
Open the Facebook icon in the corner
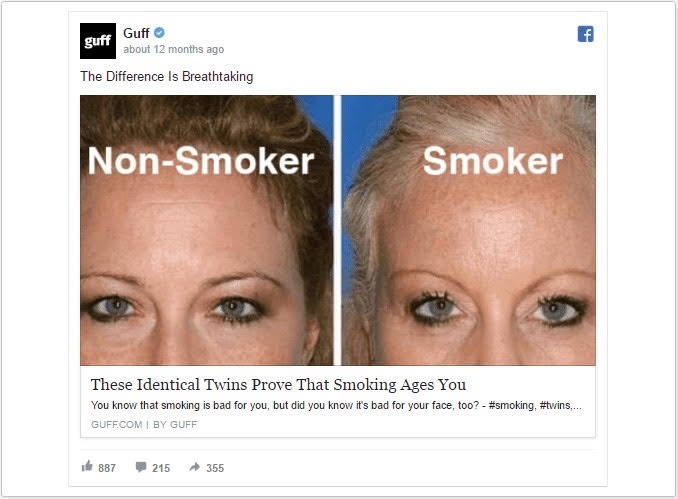[x=585, y=34]
